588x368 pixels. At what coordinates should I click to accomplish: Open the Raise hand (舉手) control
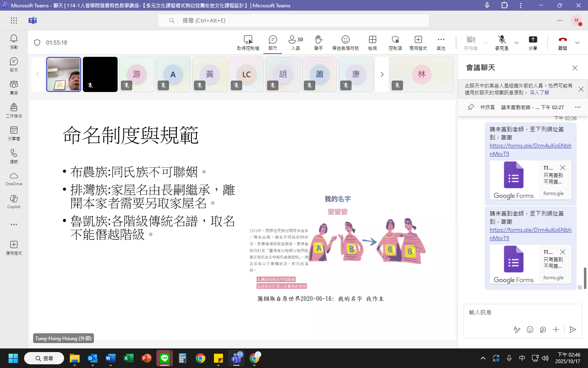(318, 43)
